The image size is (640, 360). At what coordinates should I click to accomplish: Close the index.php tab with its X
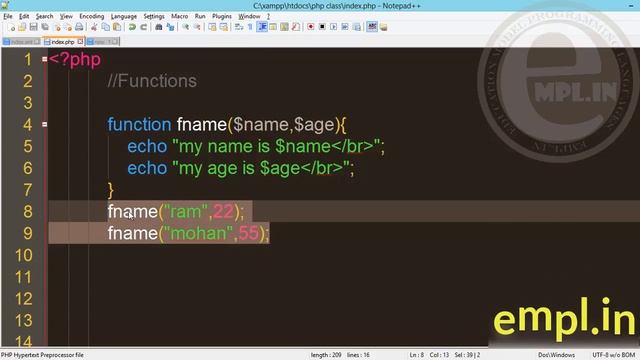(80, 42)
